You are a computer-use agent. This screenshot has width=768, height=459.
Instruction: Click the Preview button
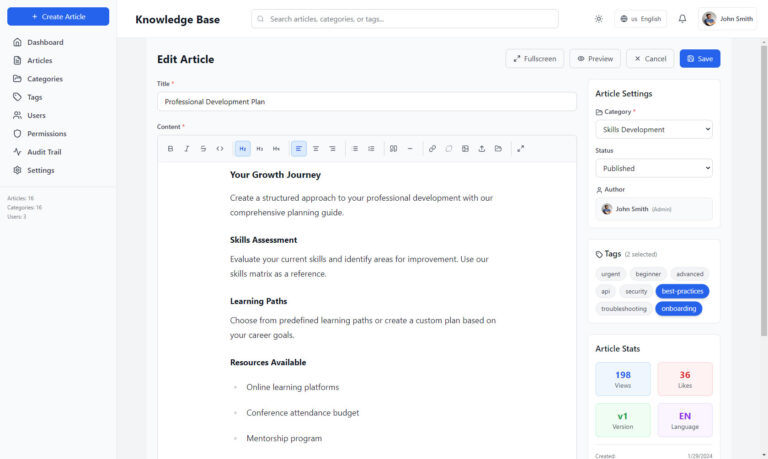click(x=595, y=59)
